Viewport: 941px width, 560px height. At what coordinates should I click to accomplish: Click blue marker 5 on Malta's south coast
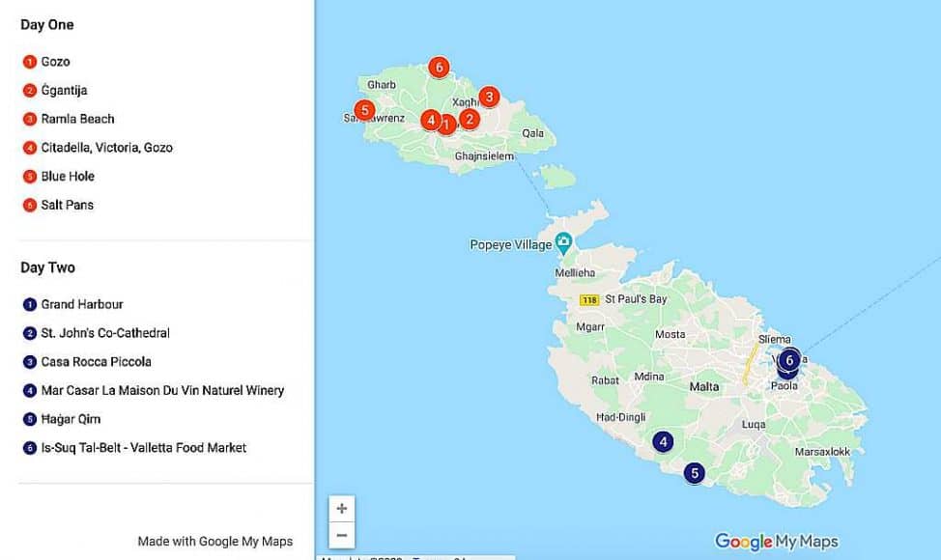click(694, 473)
